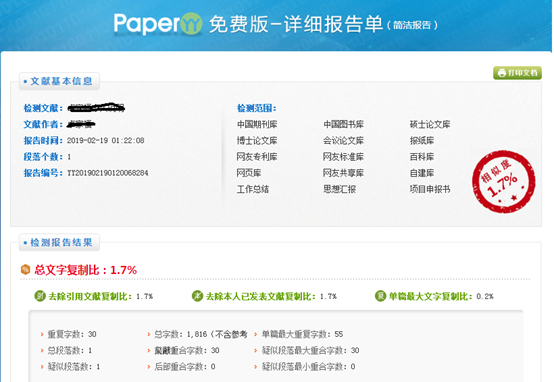Click the green icon before 去除本人已发表文献复制比
The image size is (554, 382).
point(197,296)
